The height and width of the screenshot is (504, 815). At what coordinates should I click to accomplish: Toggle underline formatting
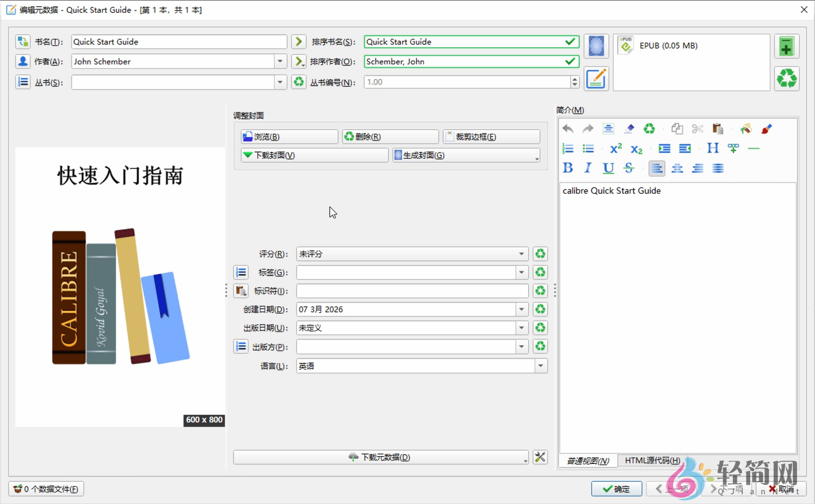(x=608, y=168)
